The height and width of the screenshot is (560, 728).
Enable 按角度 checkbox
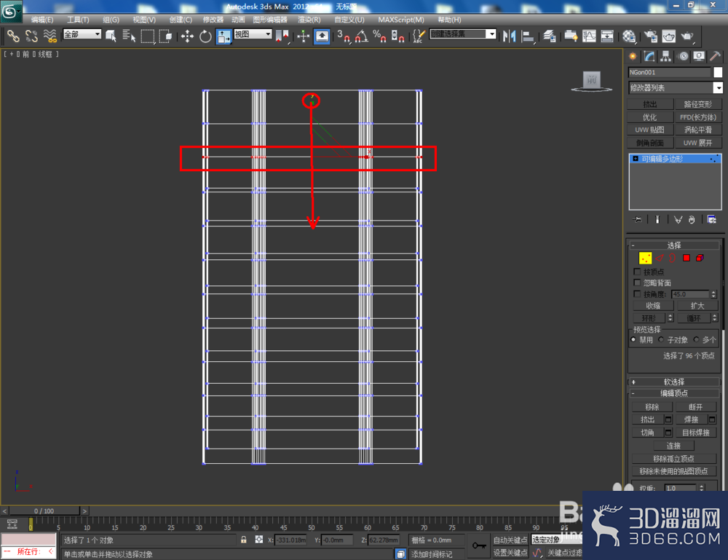[637, 294]
